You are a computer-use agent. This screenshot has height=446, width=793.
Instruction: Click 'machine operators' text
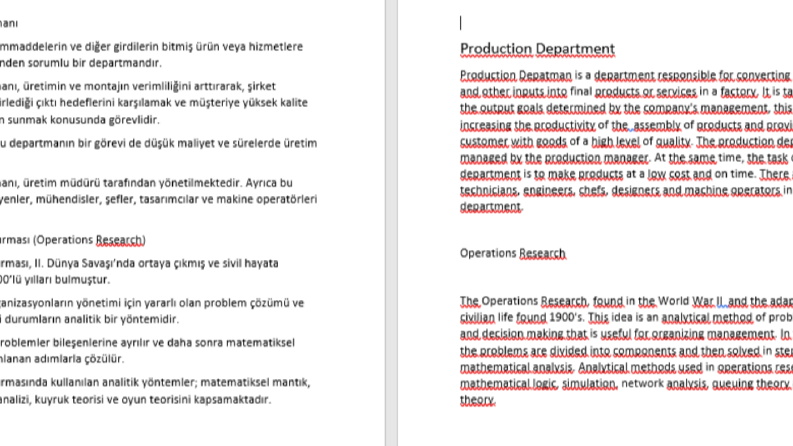[x=732, y=190]
